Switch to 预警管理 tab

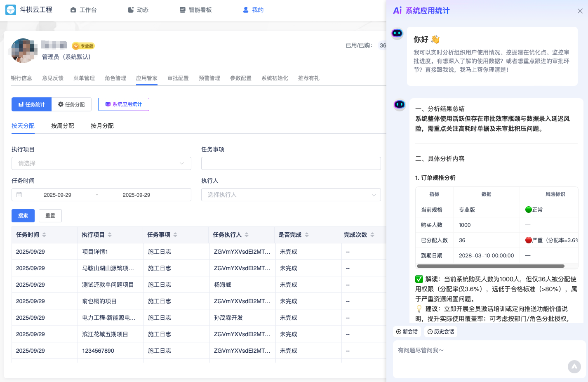[209, 78]
